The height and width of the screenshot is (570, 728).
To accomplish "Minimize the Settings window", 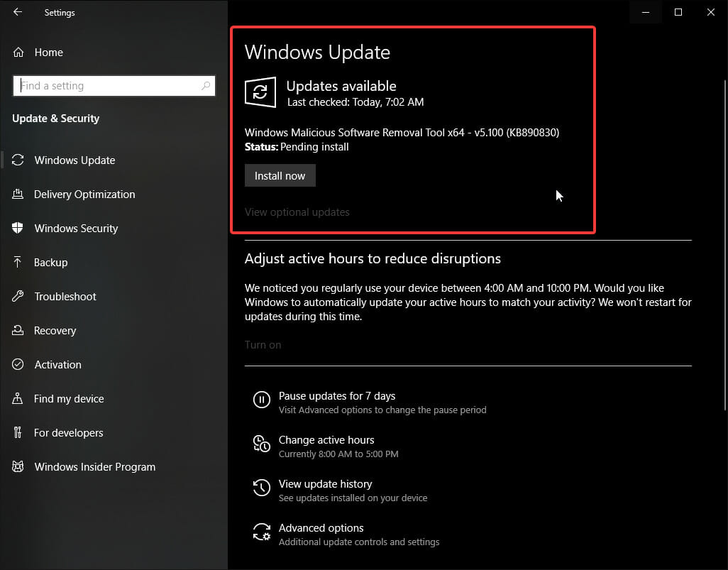I will [646, 12].
